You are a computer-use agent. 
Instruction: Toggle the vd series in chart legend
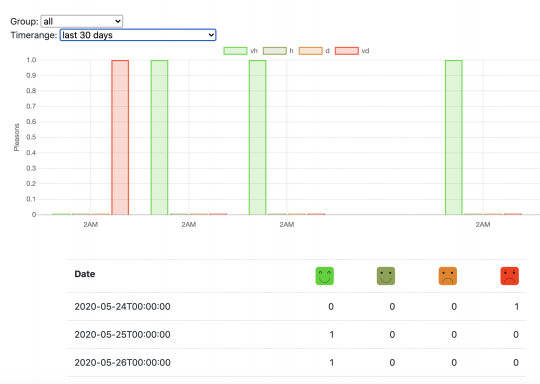(352, 51)
